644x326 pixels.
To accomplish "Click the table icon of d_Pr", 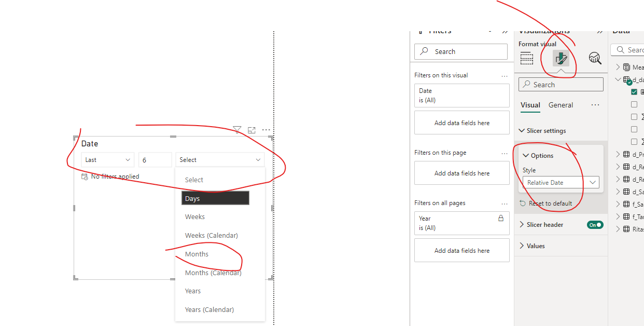I will [626, 154].
